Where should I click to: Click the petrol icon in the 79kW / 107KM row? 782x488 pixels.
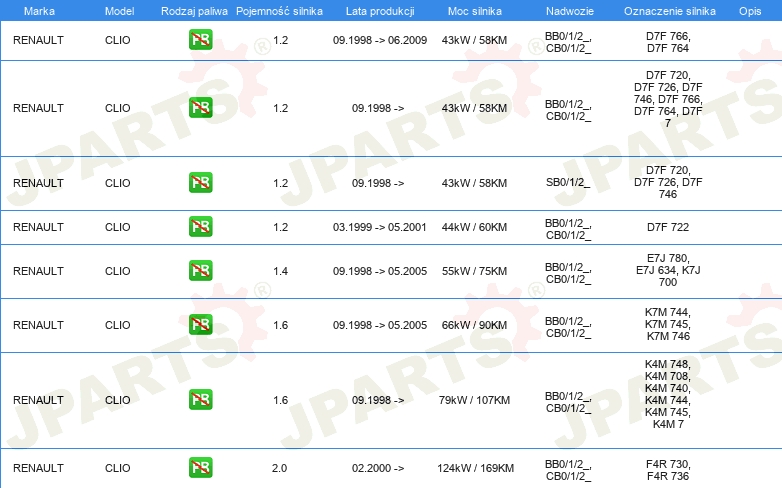coord(200,400)
